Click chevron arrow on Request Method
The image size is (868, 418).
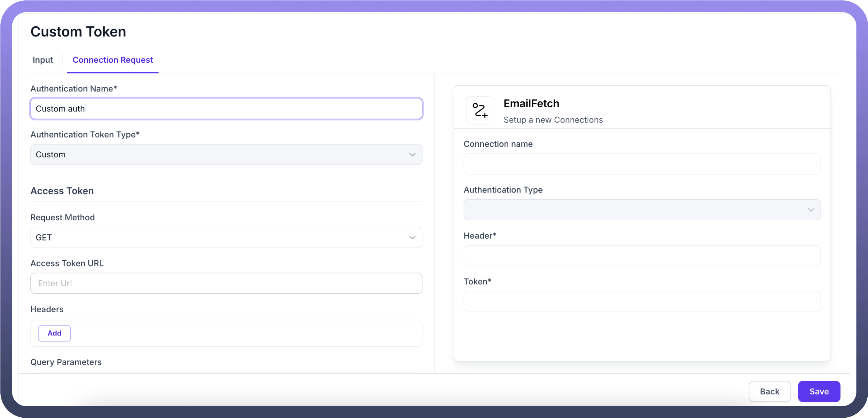[412, 237]
